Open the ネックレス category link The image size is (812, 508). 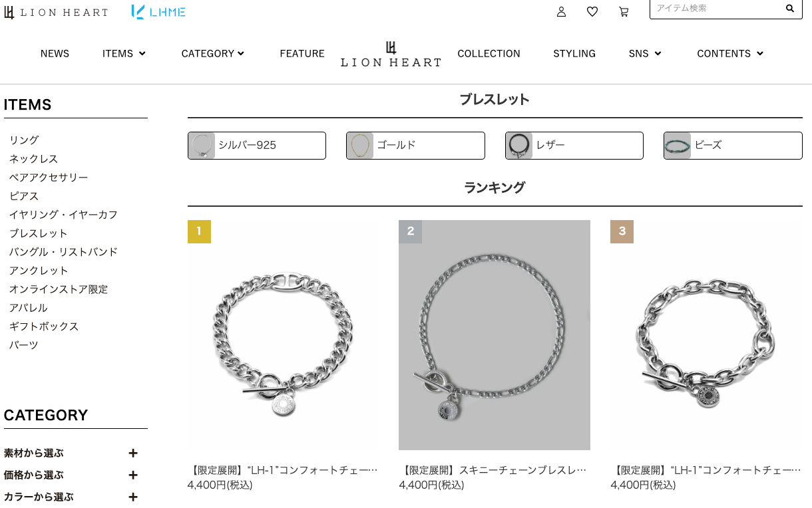(x=33, y=159)
